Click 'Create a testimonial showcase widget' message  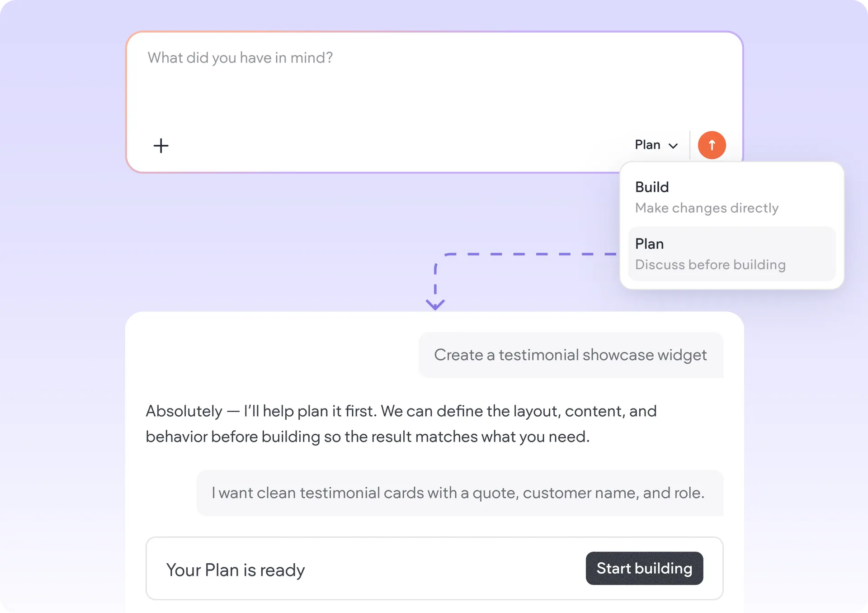coord(571,355)
